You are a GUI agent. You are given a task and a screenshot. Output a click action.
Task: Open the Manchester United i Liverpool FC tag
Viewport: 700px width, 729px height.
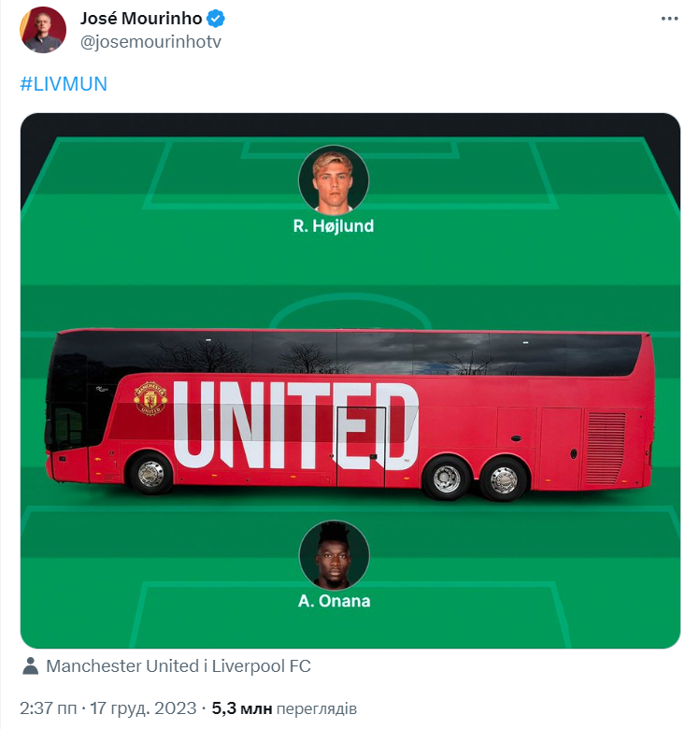click(179, 666)
